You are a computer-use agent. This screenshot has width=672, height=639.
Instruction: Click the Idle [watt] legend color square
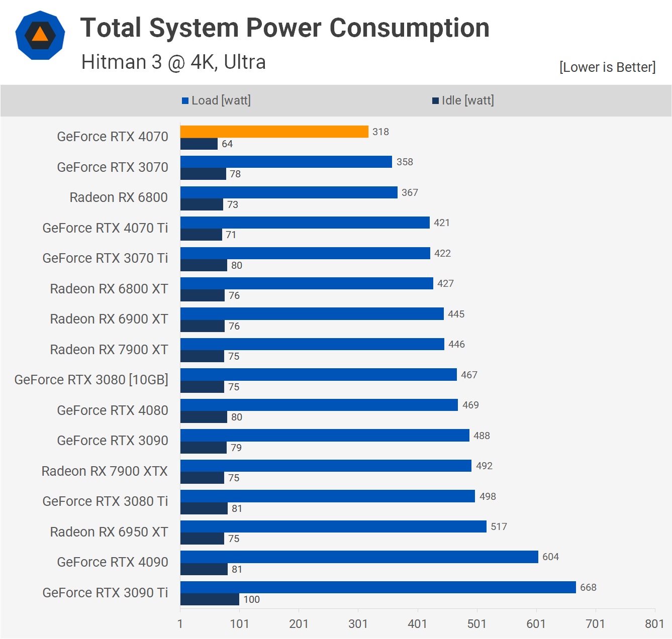(x=435, y=101)
